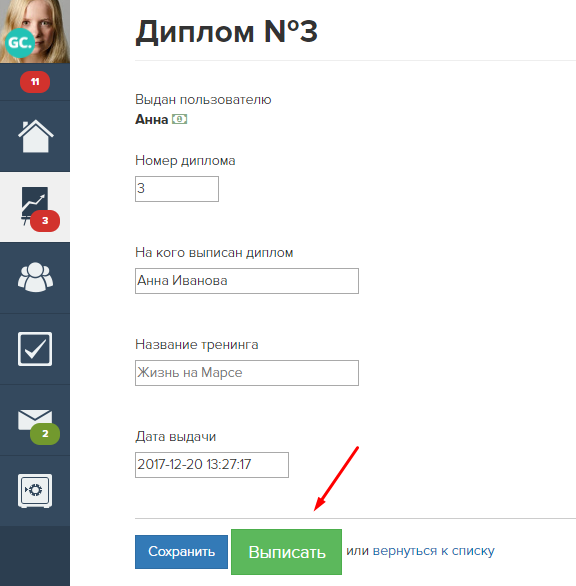Click the На кого выписан диплом field

point(247,281)
